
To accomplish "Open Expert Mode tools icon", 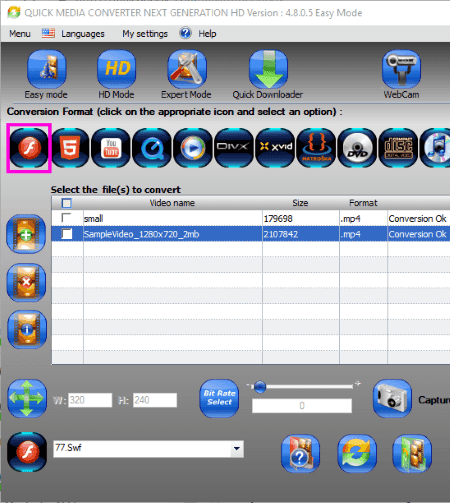I will tap(187, 70).
